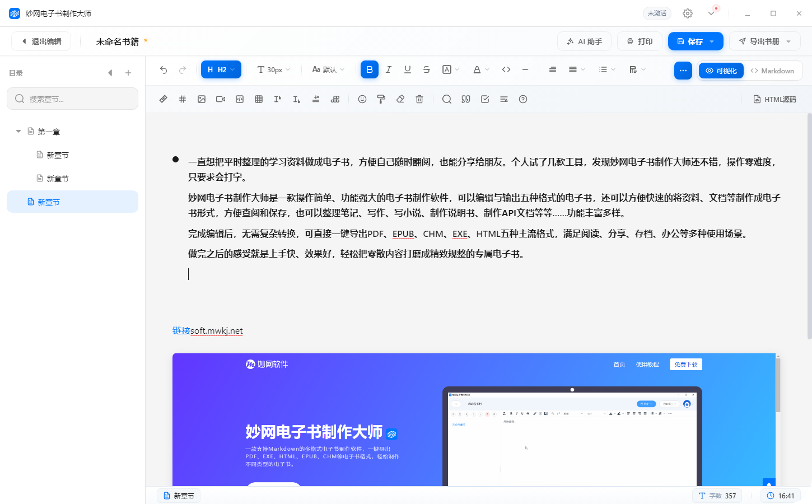Click the 退出编辑 exit editing button
This screenshot has height=504, width=812.
click(x=41, y=41)
